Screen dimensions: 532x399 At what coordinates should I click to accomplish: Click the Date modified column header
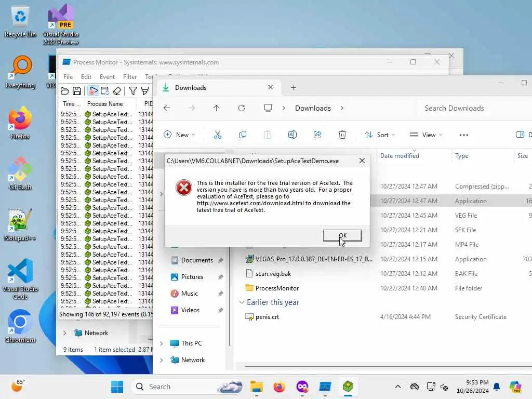pos(414,156)
